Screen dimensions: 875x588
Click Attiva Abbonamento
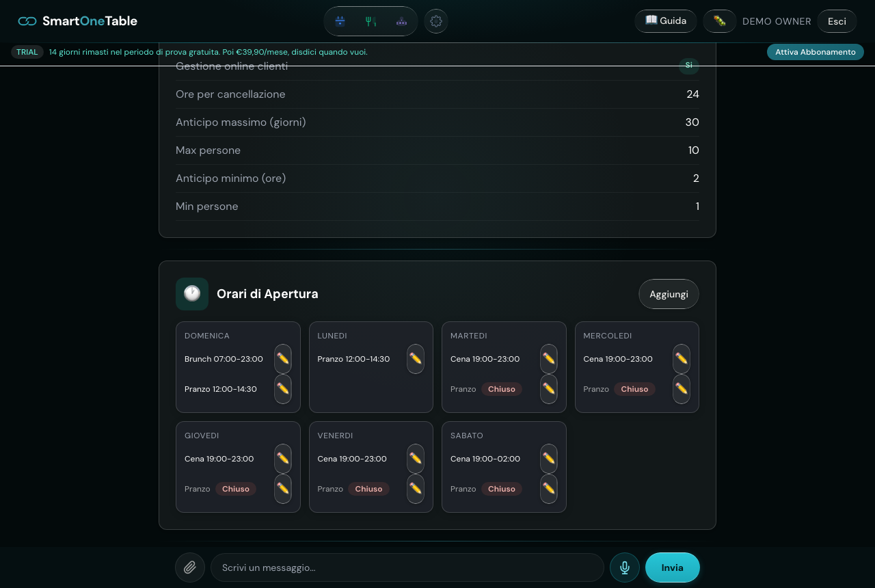(x=816, y=52)
